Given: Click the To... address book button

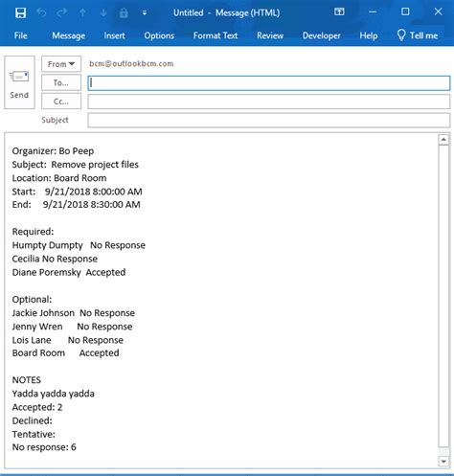Looking at the screenshot, I should tap(61, 82).
